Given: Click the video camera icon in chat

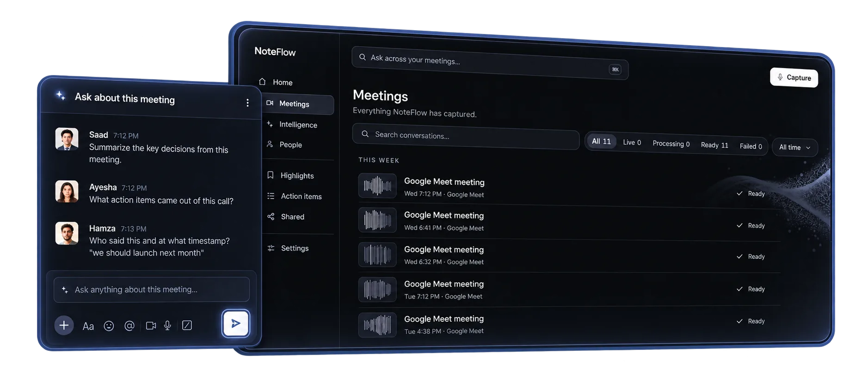Looking at the screenshot, I should tap(151, 326).
